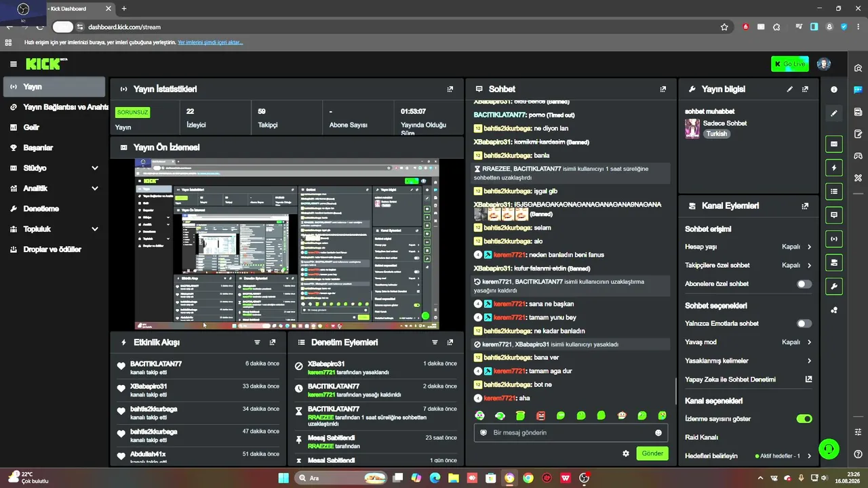Click the green Go Live button
868x488 pixels.
click(x=790, y=64)
